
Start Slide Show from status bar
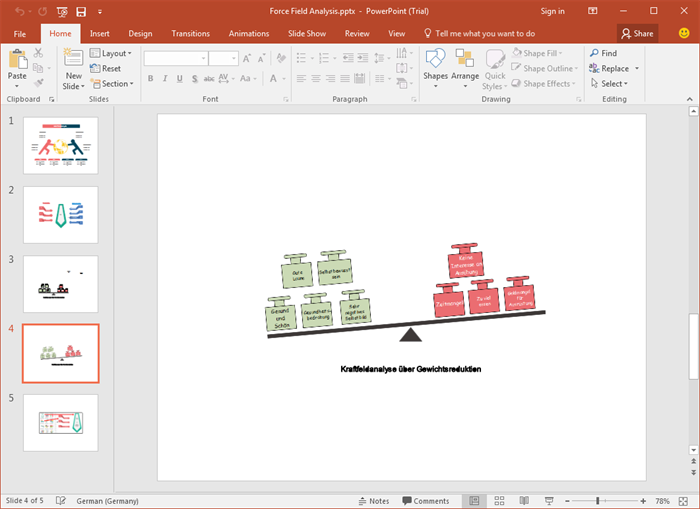point(550,501)
